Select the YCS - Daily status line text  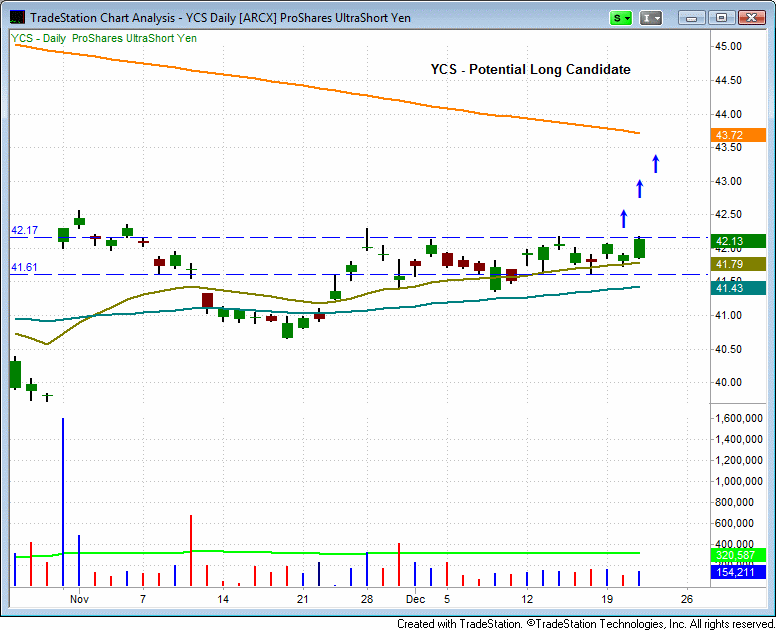coord(103,38)
